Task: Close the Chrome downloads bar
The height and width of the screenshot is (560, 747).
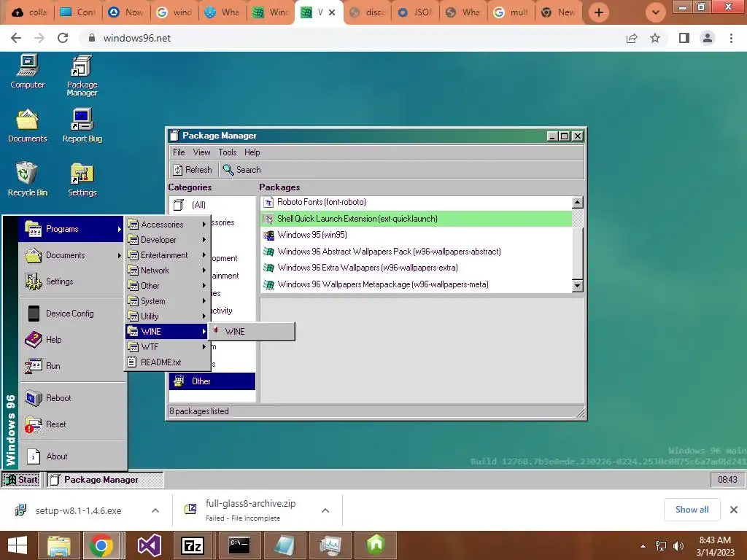Action: (734, 510)
